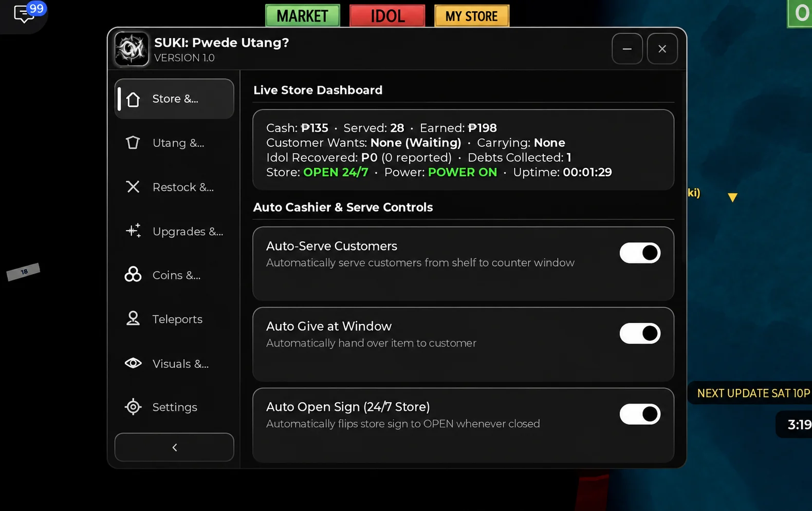Open the Teleports tab label
Screen dimensions: 812x511
point(177,319)
